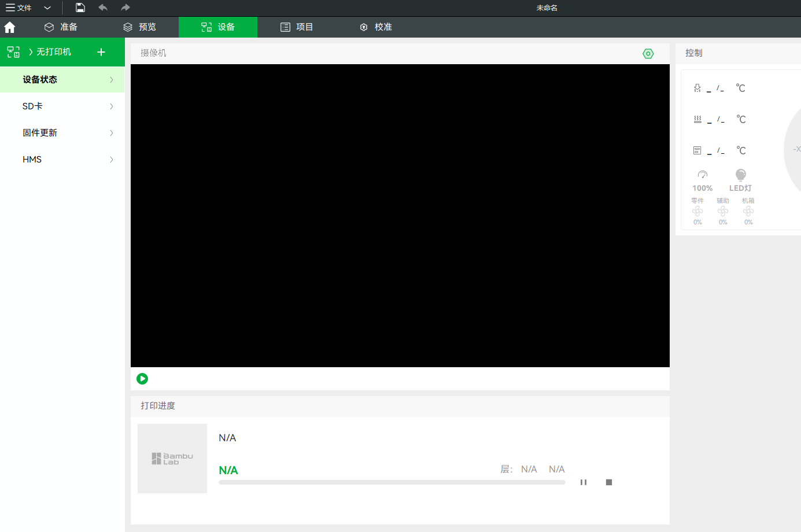Click the Undo arrow
The width and height of the screenshot is (801, 532).
point(103,8)
